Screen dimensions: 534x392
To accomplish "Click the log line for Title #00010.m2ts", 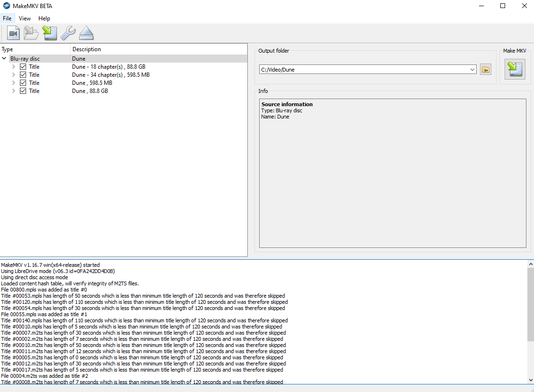I will click(144, 345).
